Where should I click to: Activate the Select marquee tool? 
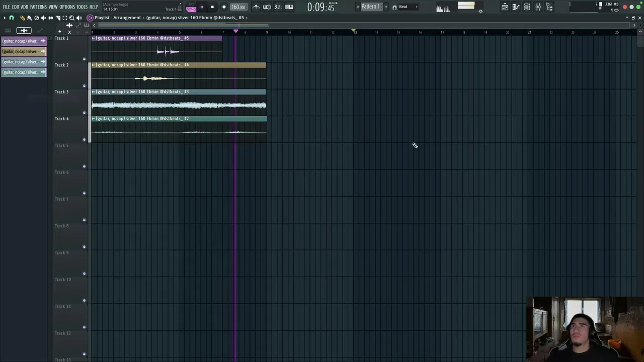coord(65,18)
